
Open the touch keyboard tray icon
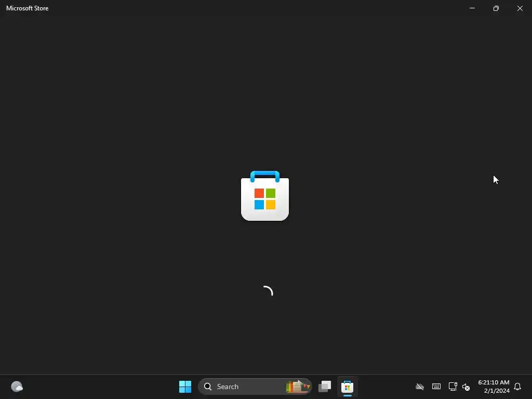point(436,386)
